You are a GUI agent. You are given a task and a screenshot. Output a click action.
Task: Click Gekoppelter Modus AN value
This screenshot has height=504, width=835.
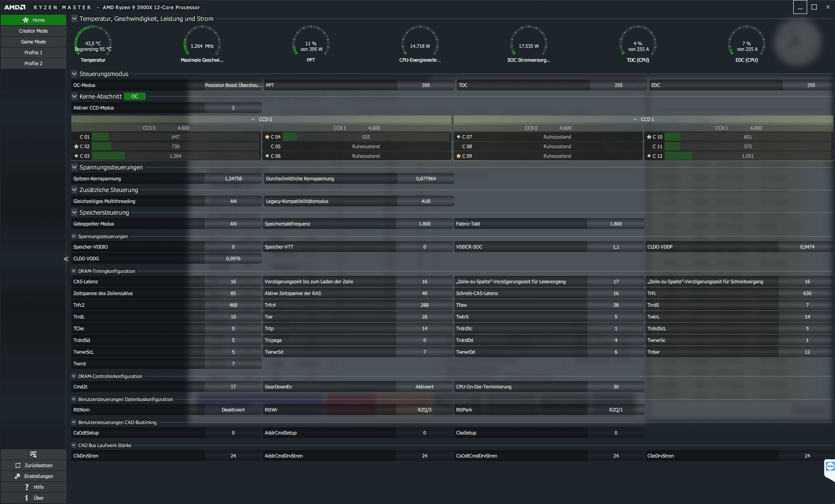tap(233, 224)
